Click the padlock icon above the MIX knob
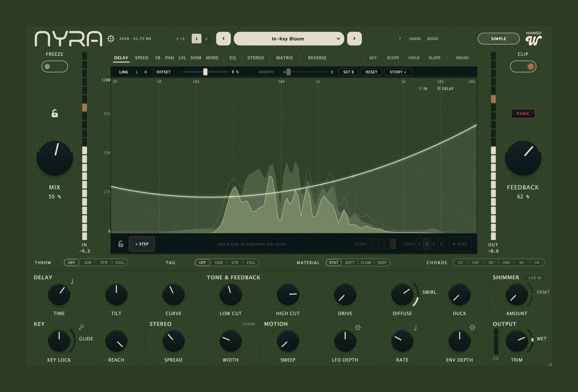The width and height of the screenshot is (578, 392). click(55, 113)
